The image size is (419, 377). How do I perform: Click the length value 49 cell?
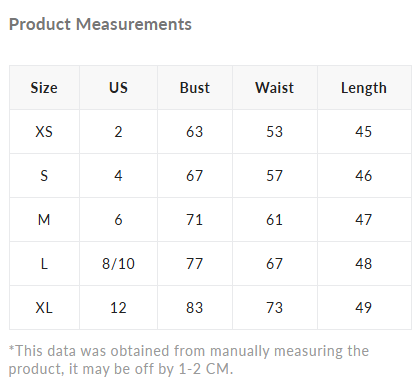click(x=364, y=308)
